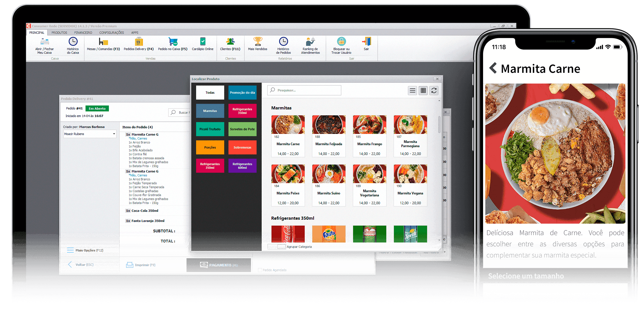644x310 pixels.
Task: Open Histórico de Pedidos report
Action: tap(283, 46)
